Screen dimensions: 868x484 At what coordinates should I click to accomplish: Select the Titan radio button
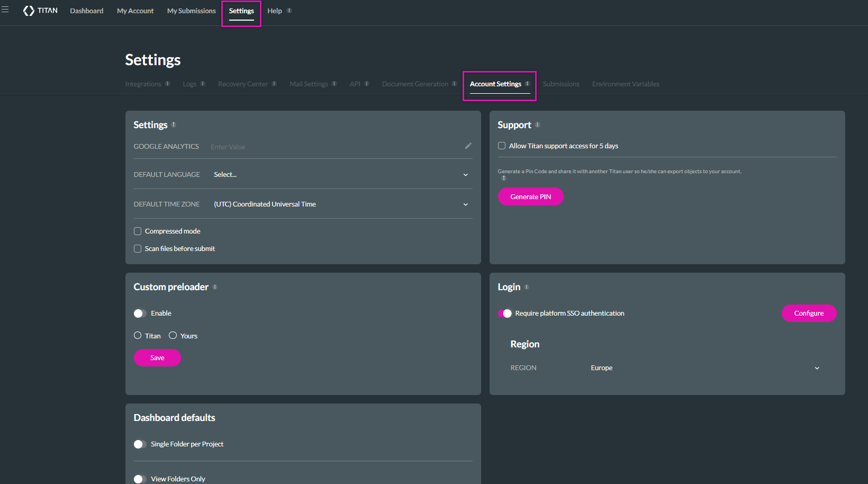[138, 335]
